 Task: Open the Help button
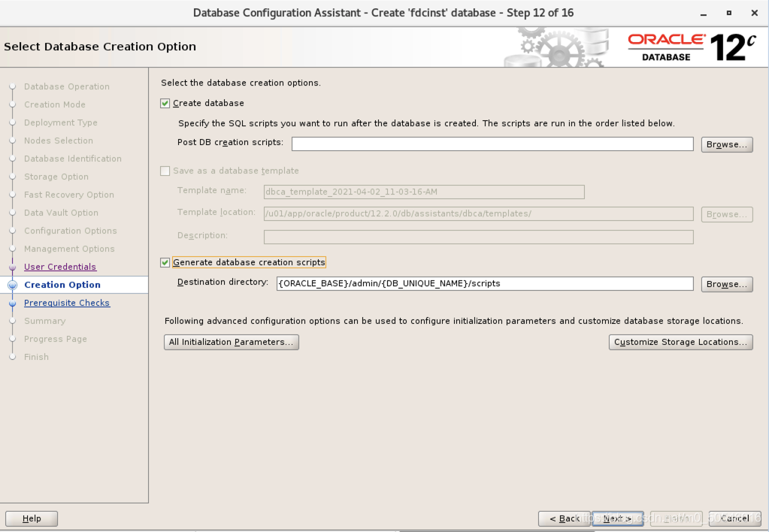tap(32, 518)
